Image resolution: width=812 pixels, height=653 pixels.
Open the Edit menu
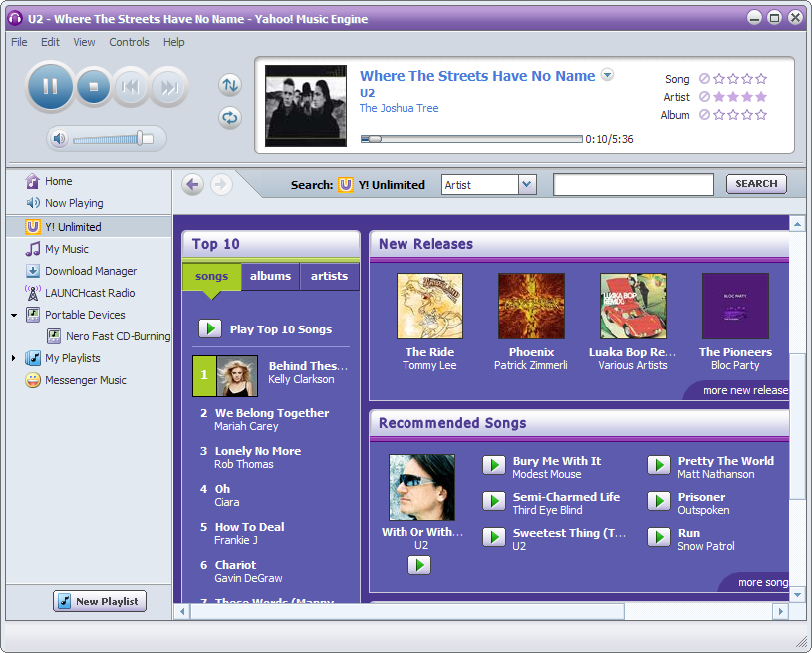coord(50,42)
